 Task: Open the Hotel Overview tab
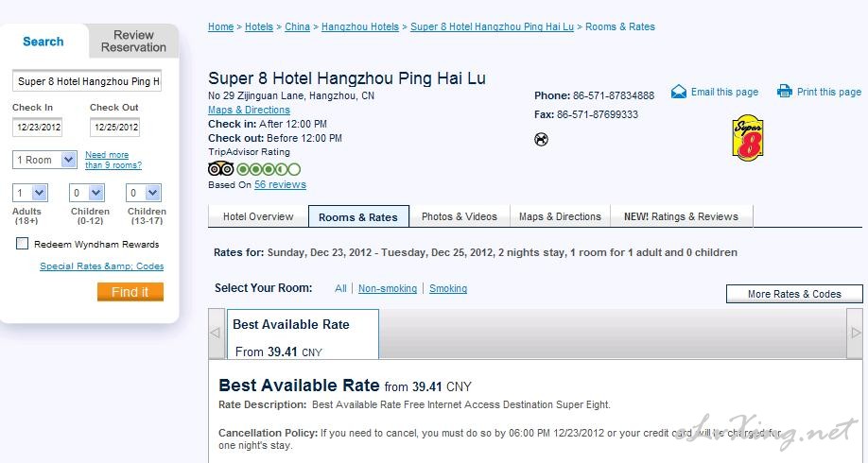[258, 216]
